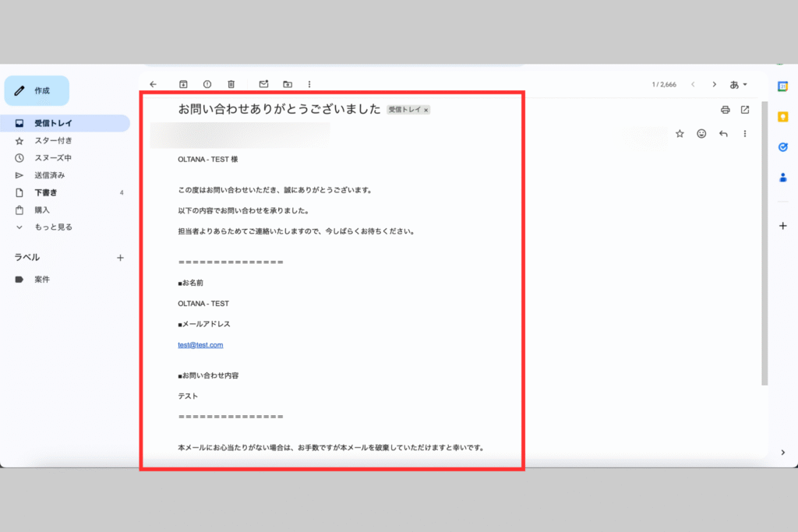The width and height of the screenshot is (798, 532).
Task: Reply using the reply arrow icon
Action: (723, 134)
